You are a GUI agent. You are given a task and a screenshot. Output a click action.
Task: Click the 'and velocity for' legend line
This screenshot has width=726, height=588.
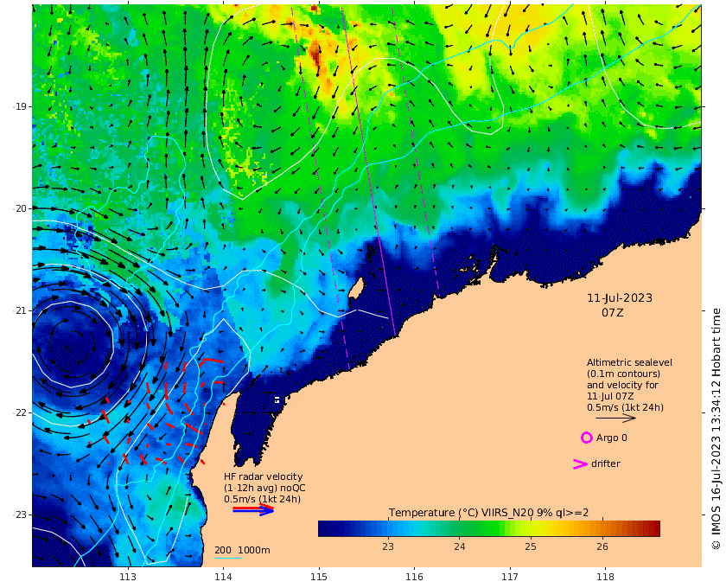pyautogui.click(x=622, y=385)
